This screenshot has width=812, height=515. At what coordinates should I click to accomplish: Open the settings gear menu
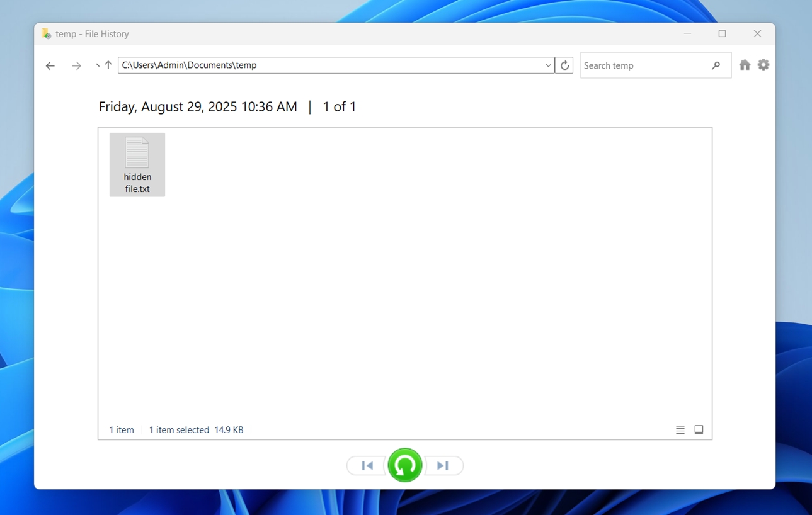click(763, 65)
